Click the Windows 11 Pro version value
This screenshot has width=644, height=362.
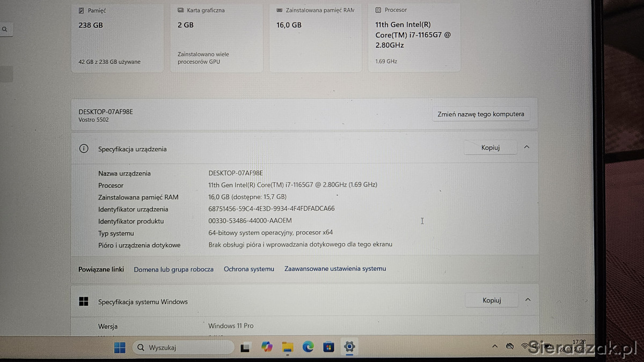(231, 326)
